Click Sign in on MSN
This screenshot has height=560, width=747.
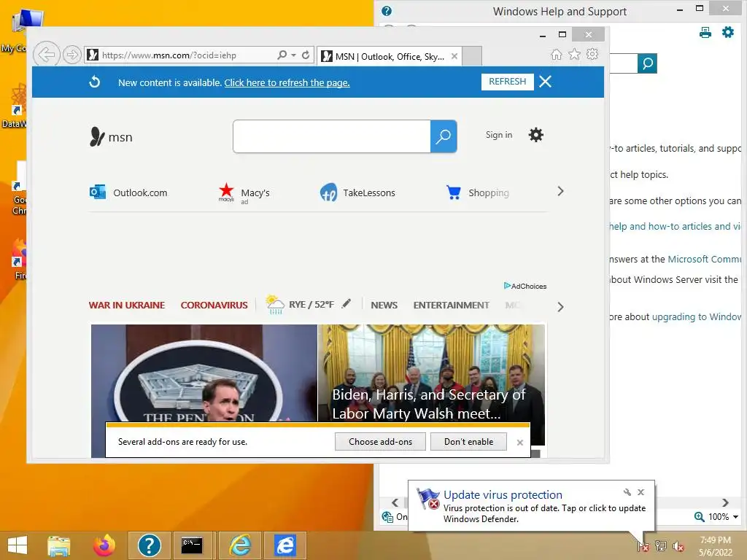tap(499, 135)
